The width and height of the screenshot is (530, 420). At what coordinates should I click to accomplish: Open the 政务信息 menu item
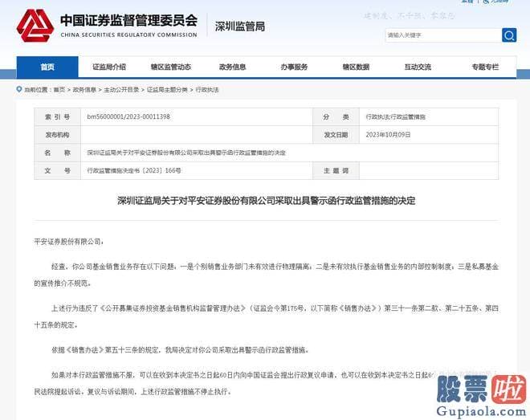[x=233, y=67]
